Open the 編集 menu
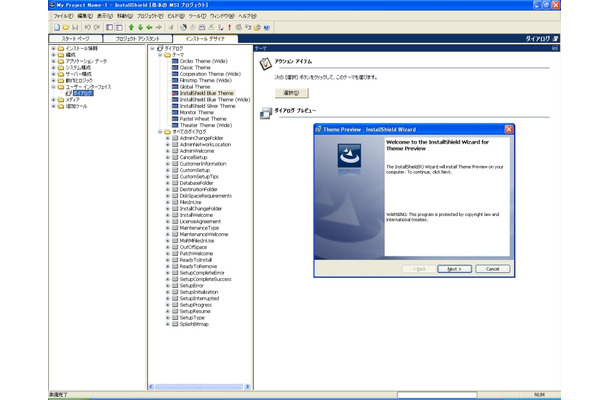 click(x=85, y=16)
